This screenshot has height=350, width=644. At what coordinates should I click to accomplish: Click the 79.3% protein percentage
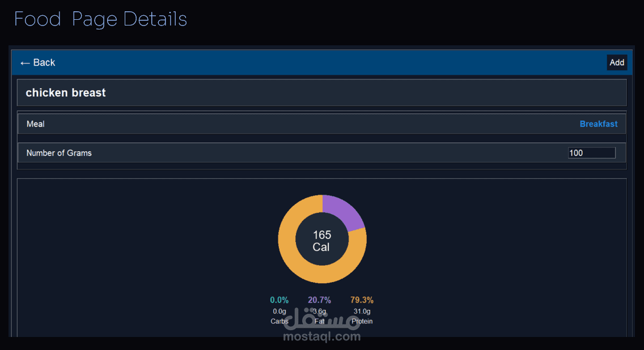click(x=362, y=300)
